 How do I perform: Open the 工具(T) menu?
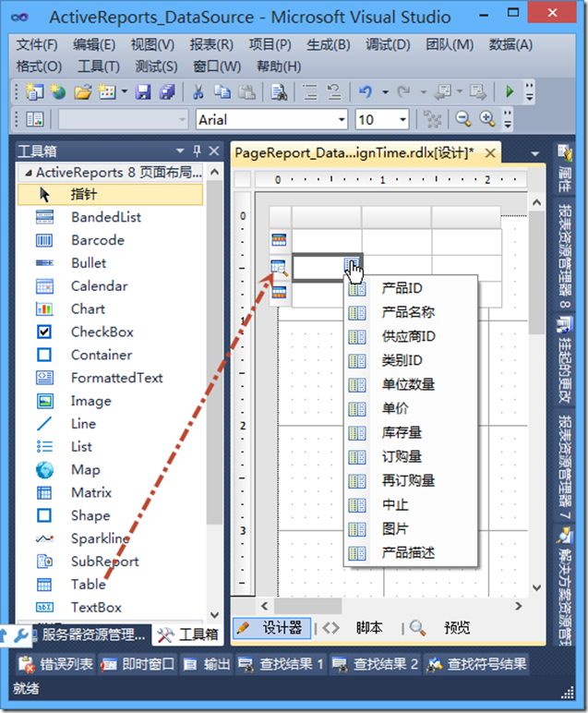[99, 66]
